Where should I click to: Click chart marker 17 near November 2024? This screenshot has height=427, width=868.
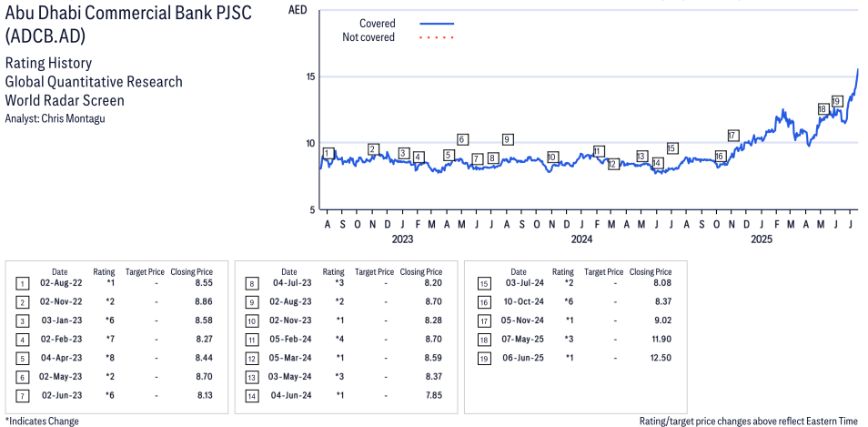(x=733, y=136)
